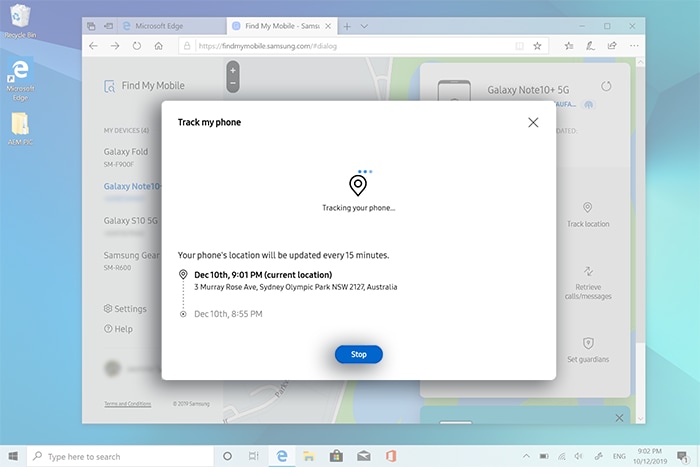
Task: Click the map zoom in plus button
Action: pos(233,71)
